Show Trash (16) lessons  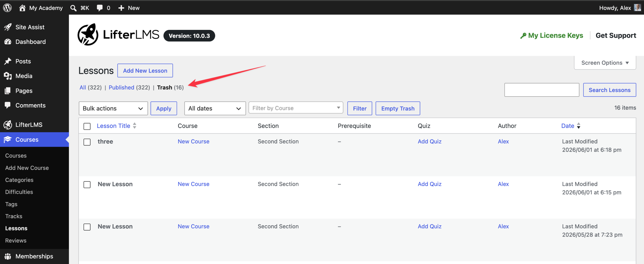coord(170,87)
